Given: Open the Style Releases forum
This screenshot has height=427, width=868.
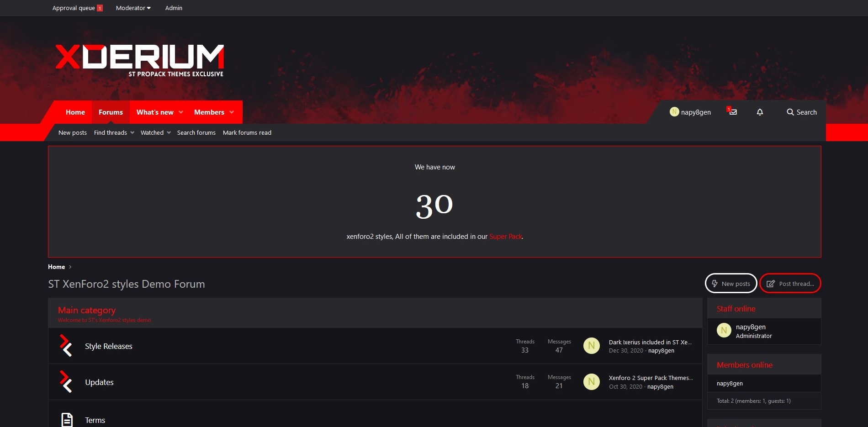Looking at the screenshot, I should 109,346.
